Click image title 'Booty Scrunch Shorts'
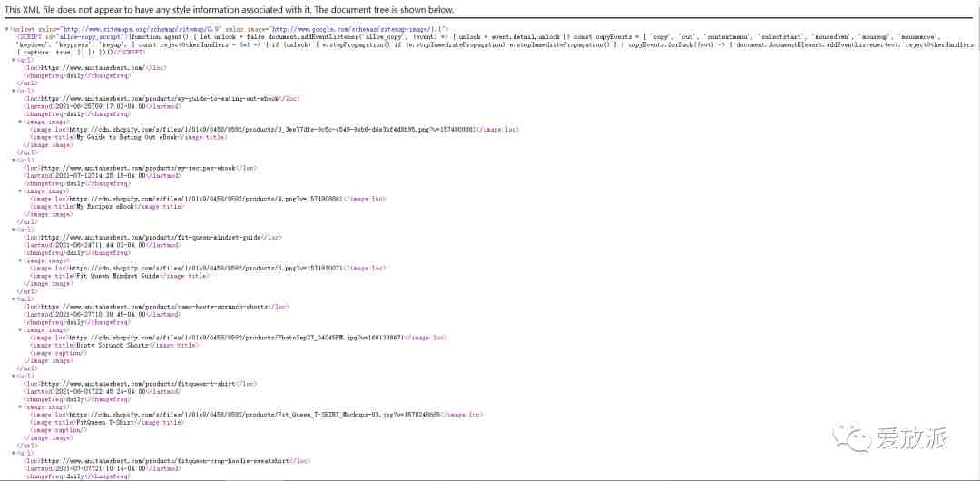The height and width of the screenshot is (481, 980). click(112, 345)
